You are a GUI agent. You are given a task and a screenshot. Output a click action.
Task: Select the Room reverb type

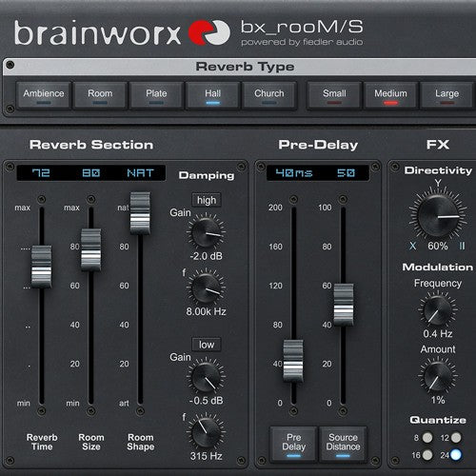point(100,95)
